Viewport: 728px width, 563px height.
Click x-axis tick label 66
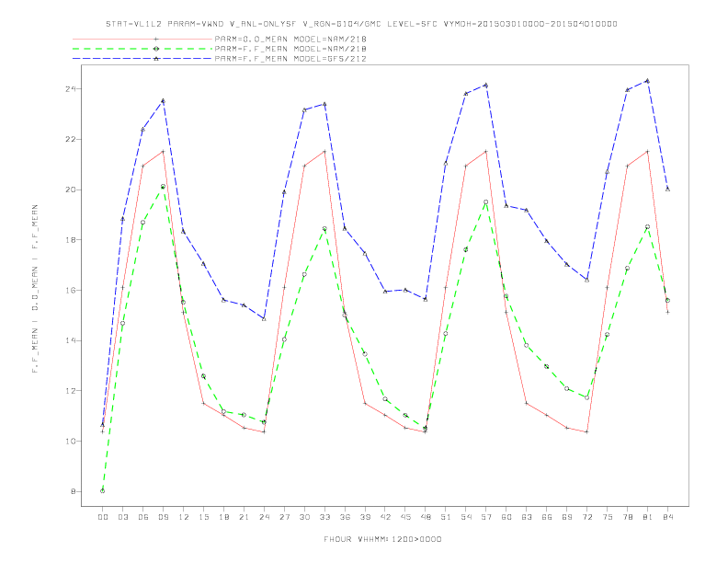click(x=547, y=517)
